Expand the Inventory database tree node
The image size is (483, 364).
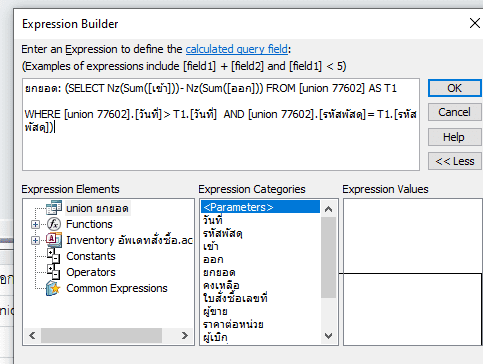(x=35, y=240)
